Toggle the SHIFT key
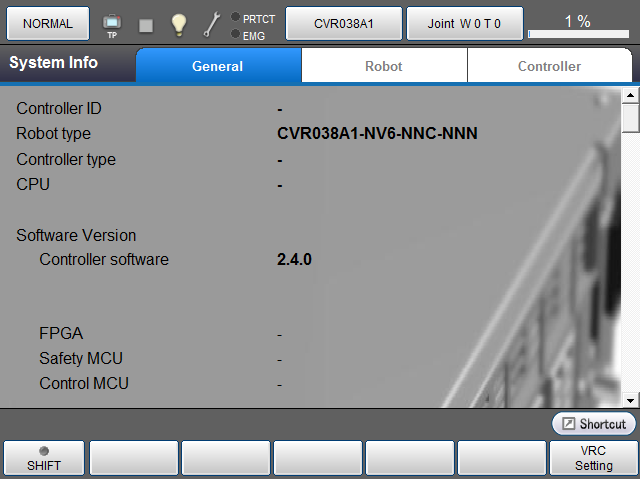The image size is (640, 479). [44, 458]
